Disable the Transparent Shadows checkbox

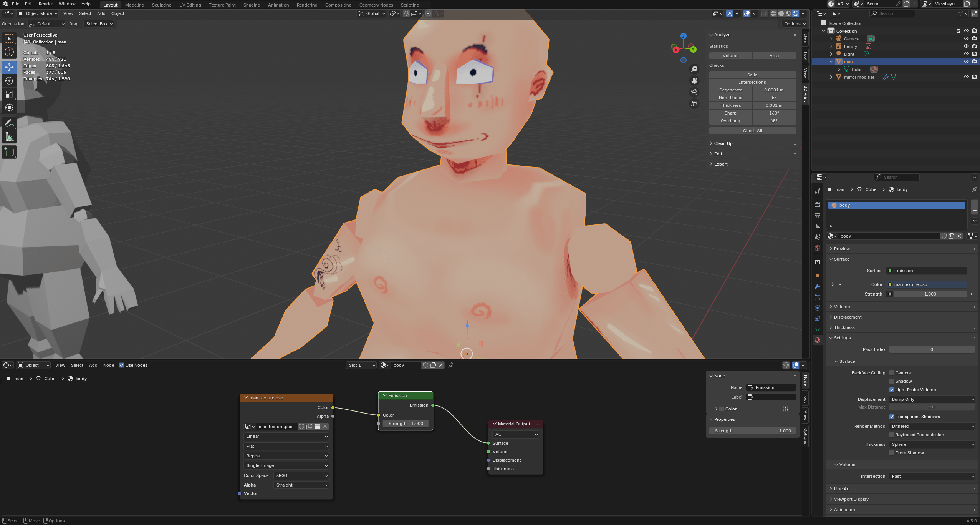click(x=892, y=417)
